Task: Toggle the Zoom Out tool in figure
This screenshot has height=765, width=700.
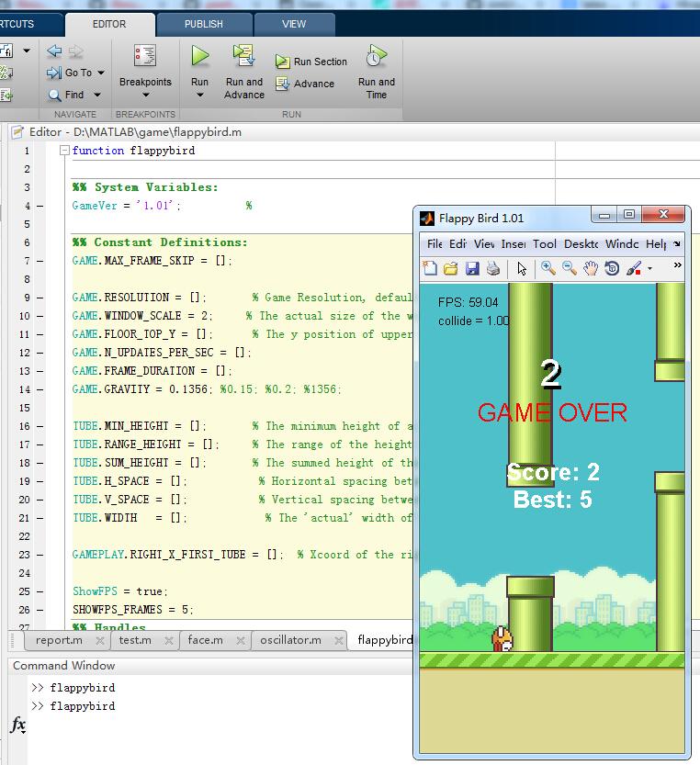Action: click(570, 268)
